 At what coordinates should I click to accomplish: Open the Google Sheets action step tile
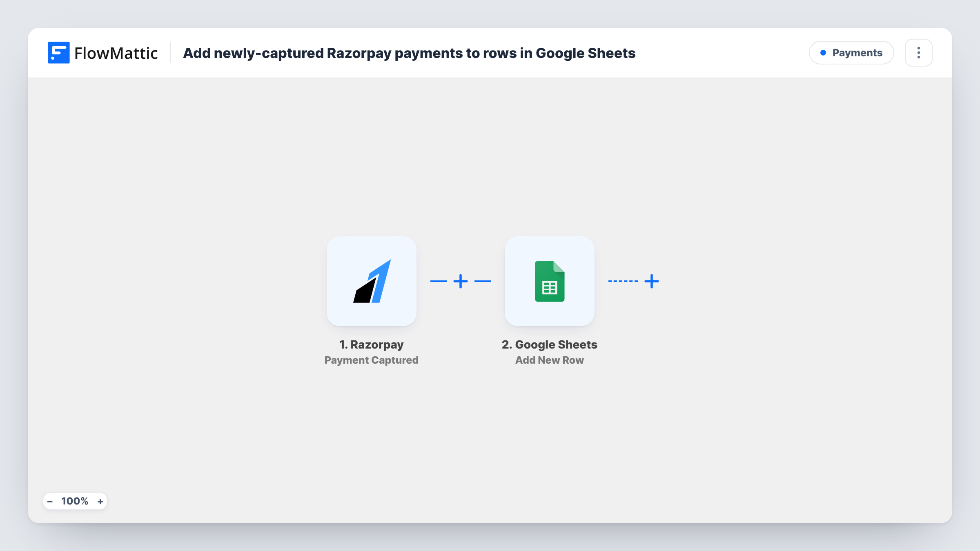tap(550, 281)
